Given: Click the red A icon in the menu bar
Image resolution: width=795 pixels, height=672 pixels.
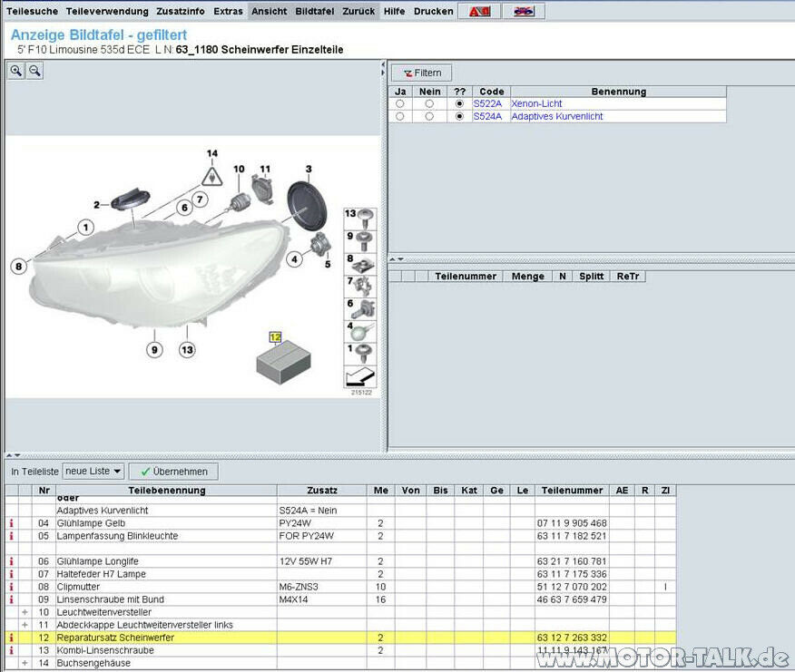Looking at the screenshot, I should point(479,11).
